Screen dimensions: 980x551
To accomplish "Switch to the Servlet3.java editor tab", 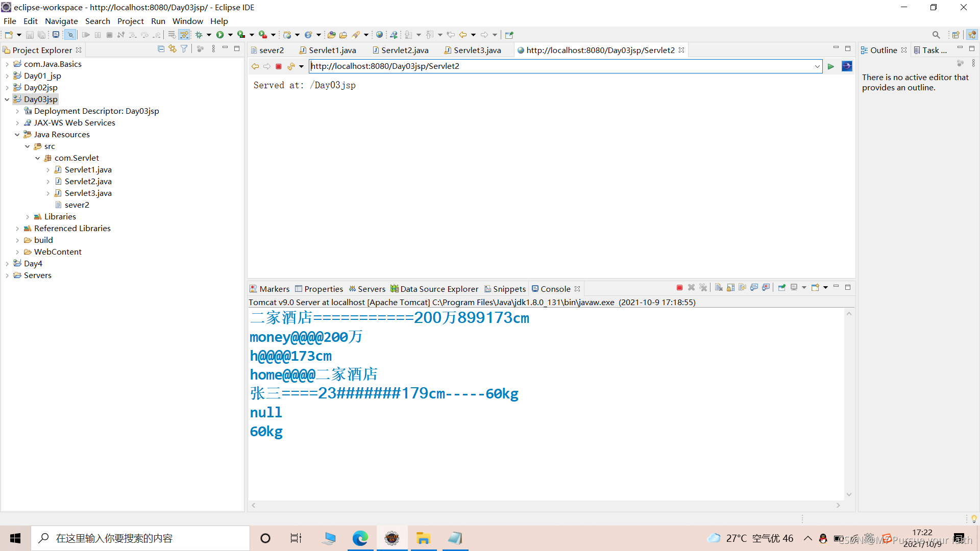I will [x=477, y=50].
